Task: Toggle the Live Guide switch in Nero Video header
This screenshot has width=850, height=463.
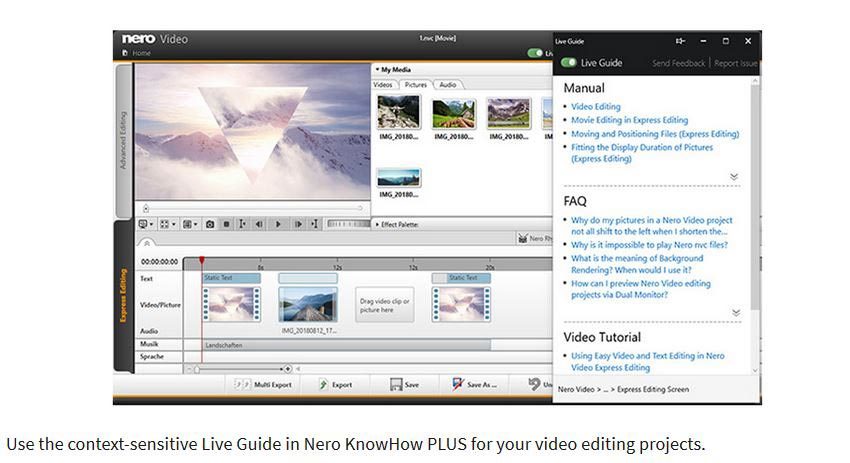Action: click(x=535, y=53)
